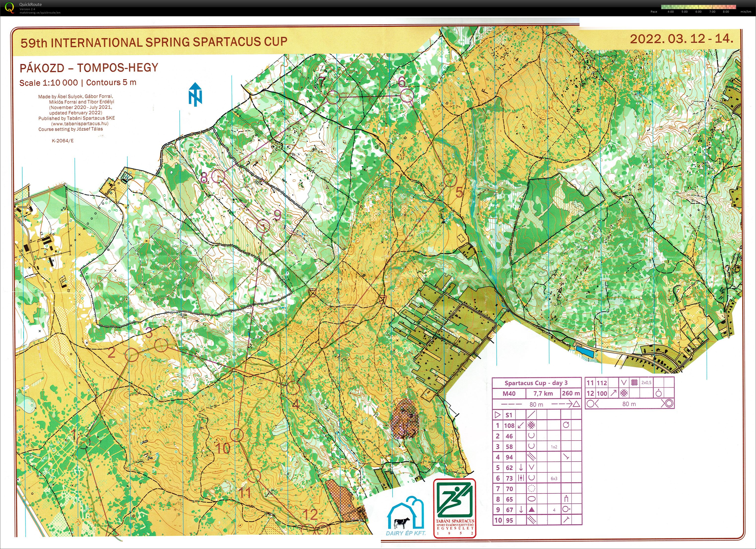Click the Spartacus Cup - day 3 header cell

[x=536, y=383]
